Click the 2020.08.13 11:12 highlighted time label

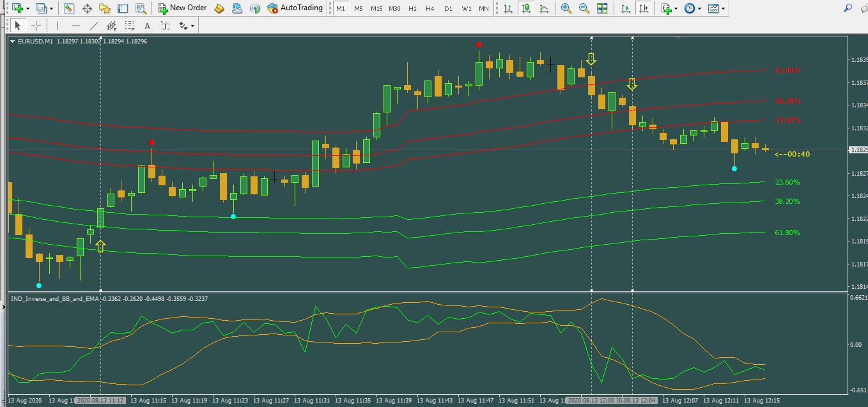[x=101, y=401]
